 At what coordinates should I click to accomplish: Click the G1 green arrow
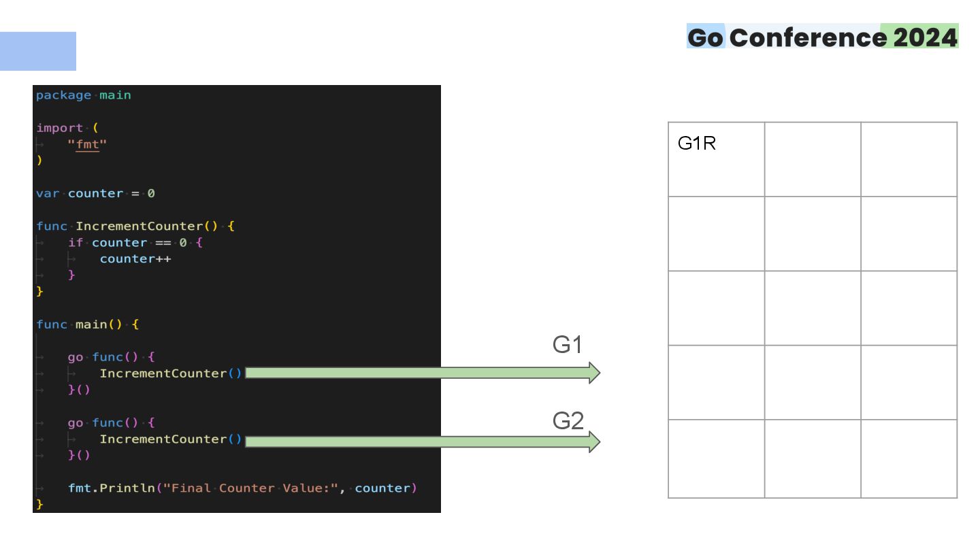tap(423, 373)
